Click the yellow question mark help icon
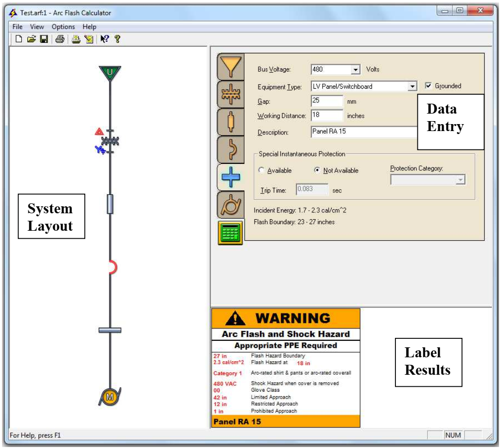The image size is (501, 448). tap(117, 39)
